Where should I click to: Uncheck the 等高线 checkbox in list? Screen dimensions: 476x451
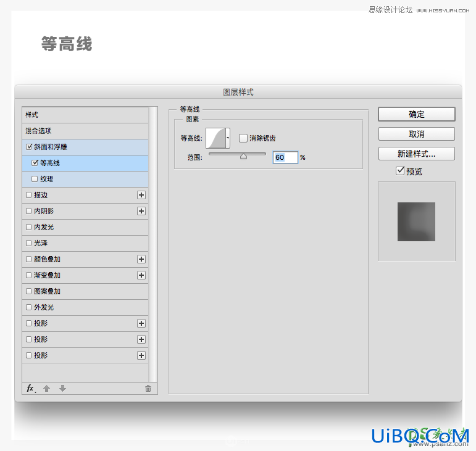pos(35,163)
